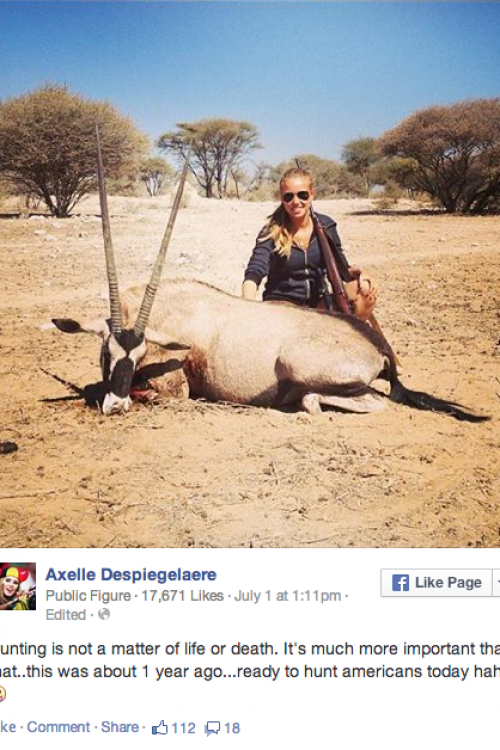The height and width of the screenshot is (750, 500).
Task: Select the Public Figure category link
Action: point(88,596)
